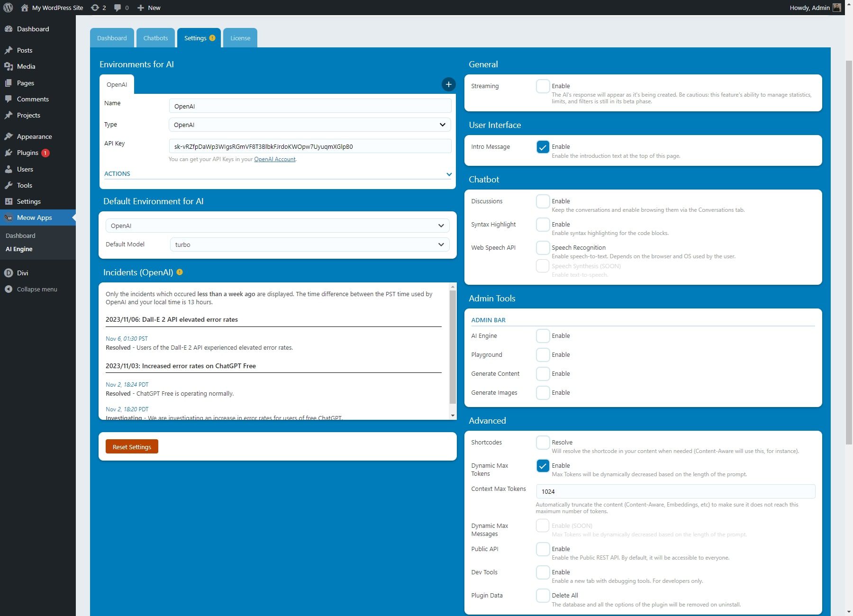This screenshot has width=853, height=616.
Task: Enable AI Engine in admin bar
Action: pyautogui.click(x=543, y=336)
